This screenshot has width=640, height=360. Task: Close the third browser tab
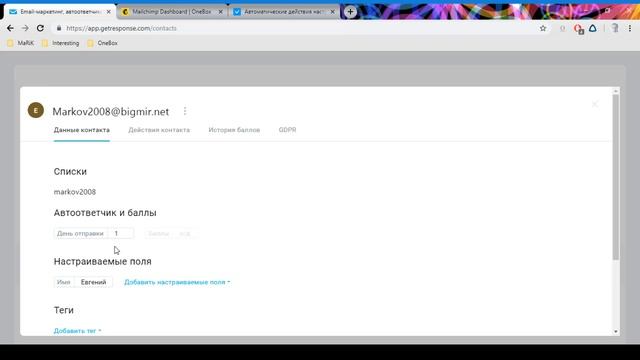pos(332,12)
